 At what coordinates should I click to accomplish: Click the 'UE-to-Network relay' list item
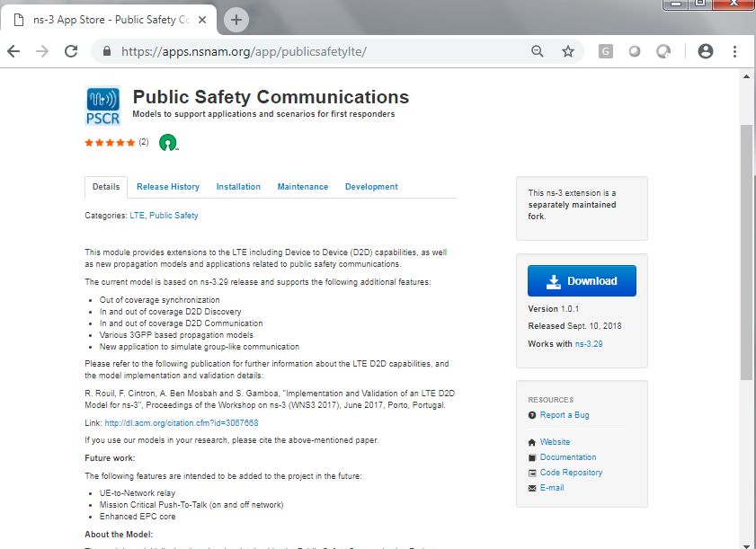138,493
